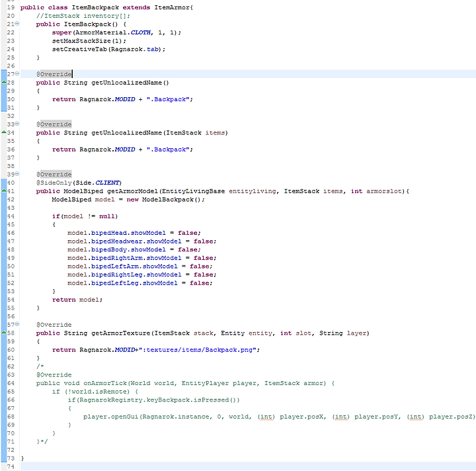Click the '".Backpack"' string on line 30
Image resolution: width=476 pixels, height=471 pixels.
click(x=168, y=99)
